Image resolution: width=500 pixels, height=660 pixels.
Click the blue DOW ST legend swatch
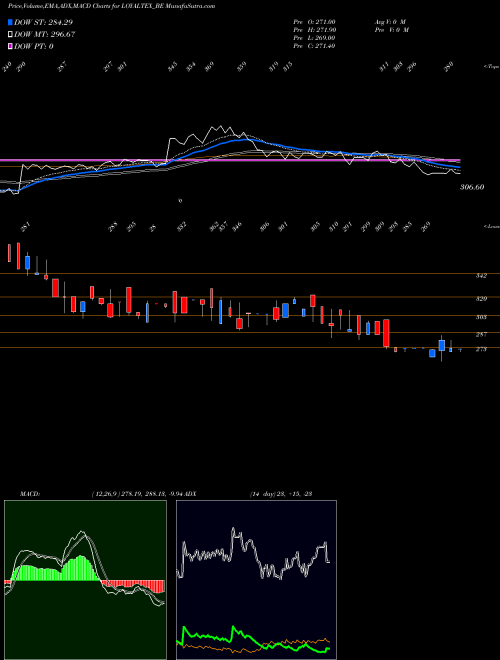[10, 22]
